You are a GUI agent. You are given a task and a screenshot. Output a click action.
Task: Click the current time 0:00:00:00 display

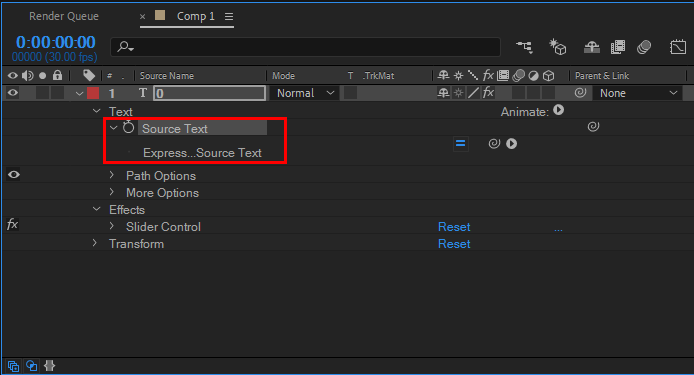(56, 42)
